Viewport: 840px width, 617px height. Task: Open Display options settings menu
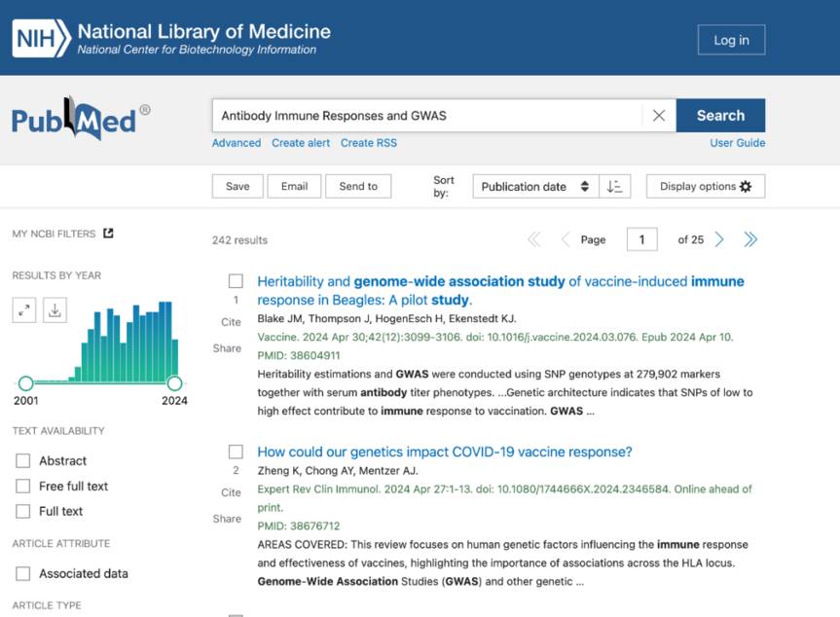tap(705, 187)
